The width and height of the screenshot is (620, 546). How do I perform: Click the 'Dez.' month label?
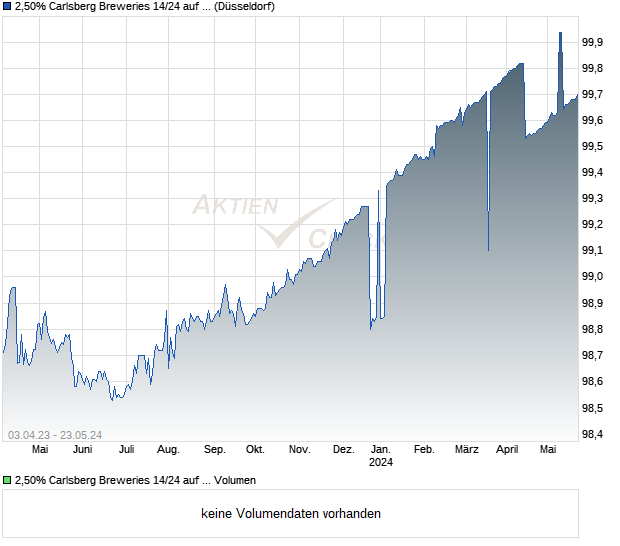tap(344, 450)
